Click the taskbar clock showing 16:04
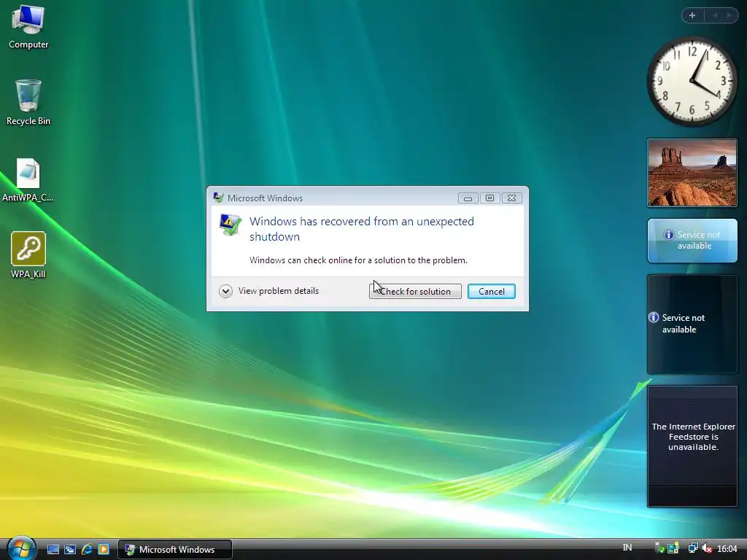 coord(727,549)
